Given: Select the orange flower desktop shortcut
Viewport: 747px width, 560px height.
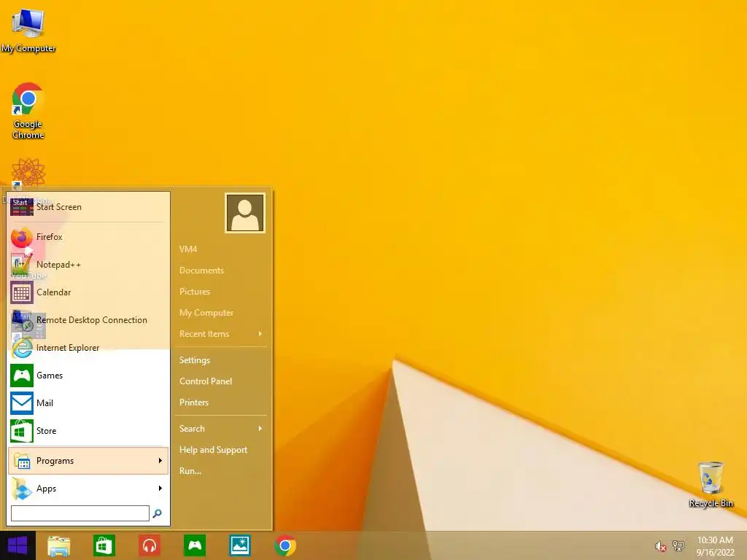Looking at the screenshot, I should point(28,174).
